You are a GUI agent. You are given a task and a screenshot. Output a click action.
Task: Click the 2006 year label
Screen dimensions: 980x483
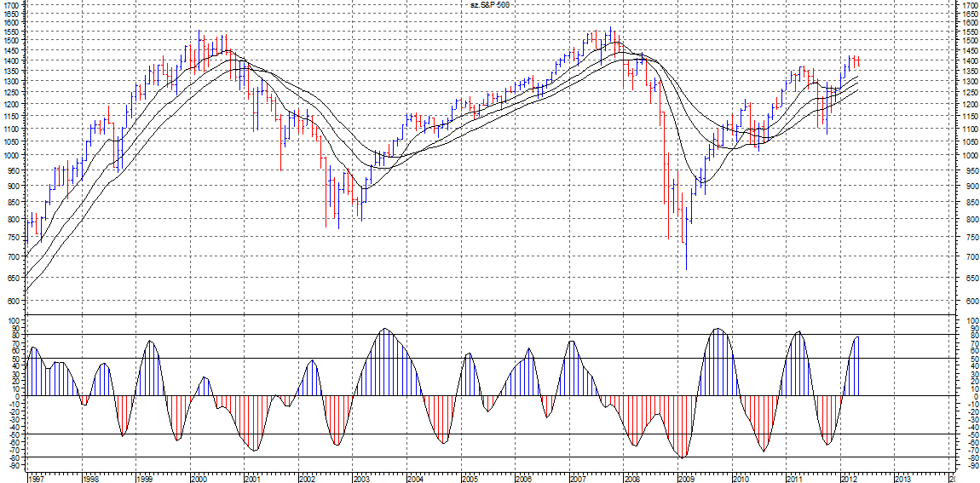click(524, 479)
